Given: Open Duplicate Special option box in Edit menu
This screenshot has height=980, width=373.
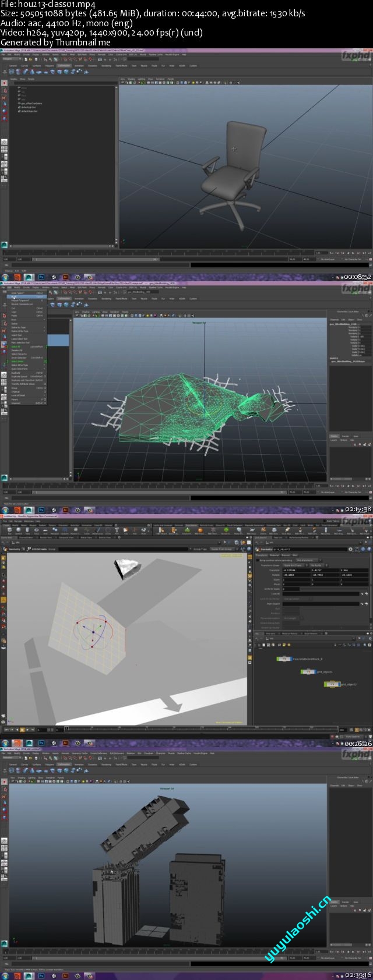Looking at the screenshot, I should click(x=45, y=376).
